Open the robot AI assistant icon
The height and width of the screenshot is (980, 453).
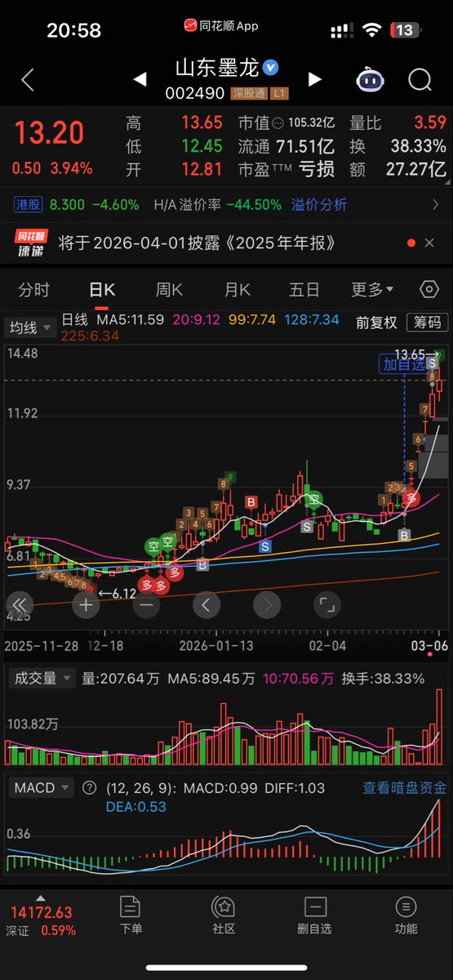pos(371,79)
